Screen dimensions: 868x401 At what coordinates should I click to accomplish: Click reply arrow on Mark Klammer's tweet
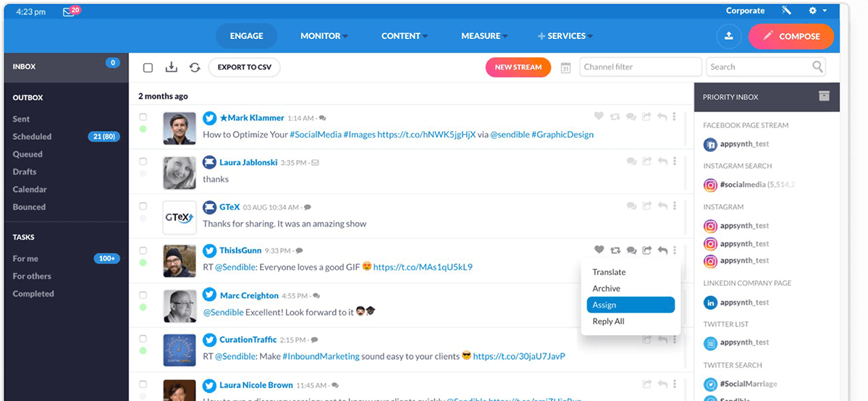[662, 117]
